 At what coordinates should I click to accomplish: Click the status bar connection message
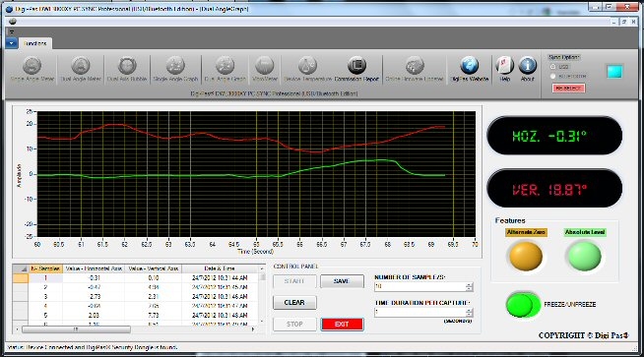click(93, 347)
